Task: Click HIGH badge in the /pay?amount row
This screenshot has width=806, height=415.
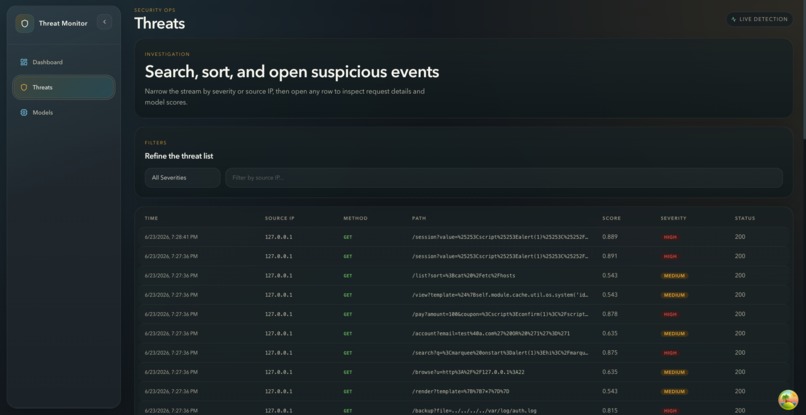Action: [x=670, y=314]
